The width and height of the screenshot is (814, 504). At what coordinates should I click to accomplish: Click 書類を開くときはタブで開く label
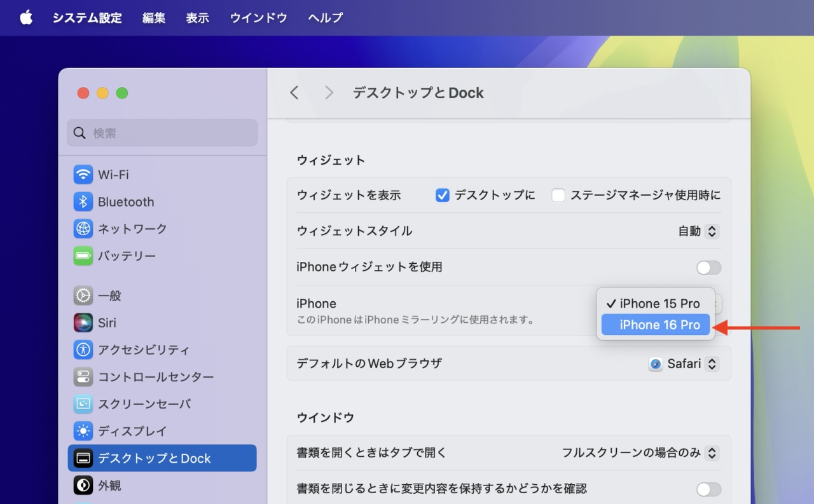[371, 453]
